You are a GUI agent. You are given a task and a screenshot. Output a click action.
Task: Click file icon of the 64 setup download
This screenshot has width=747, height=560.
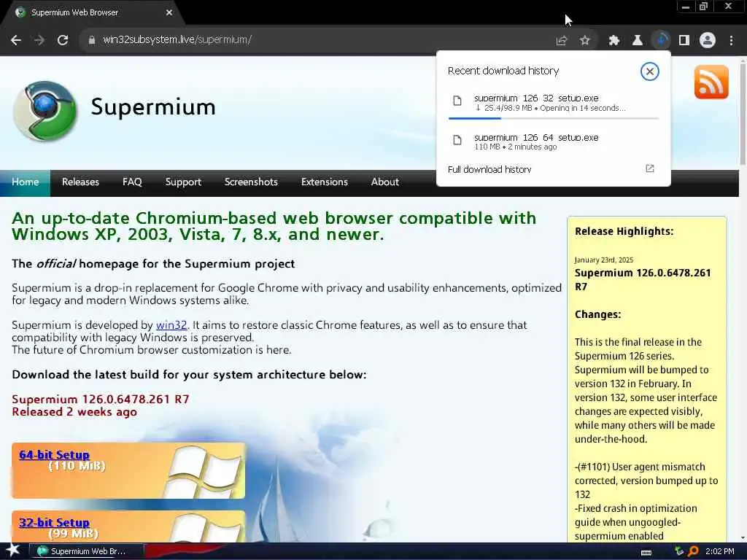point(457,140)
